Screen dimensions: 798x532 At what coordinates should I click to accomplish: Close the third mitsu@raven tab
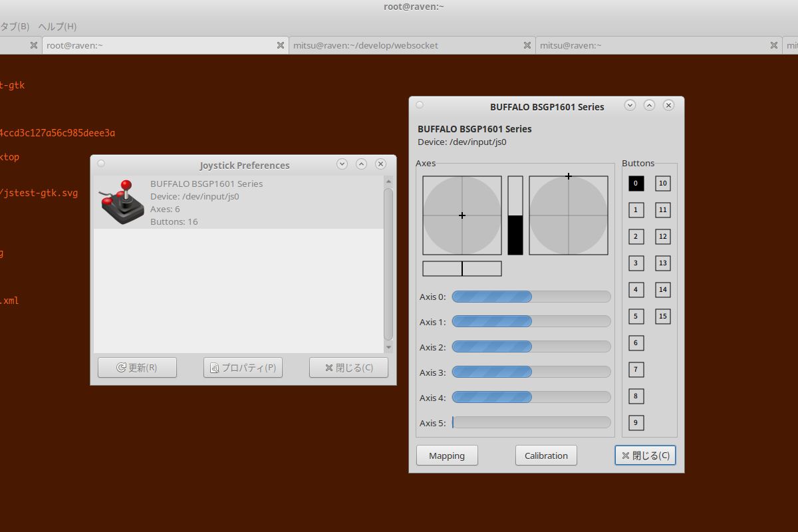point(773,45)
